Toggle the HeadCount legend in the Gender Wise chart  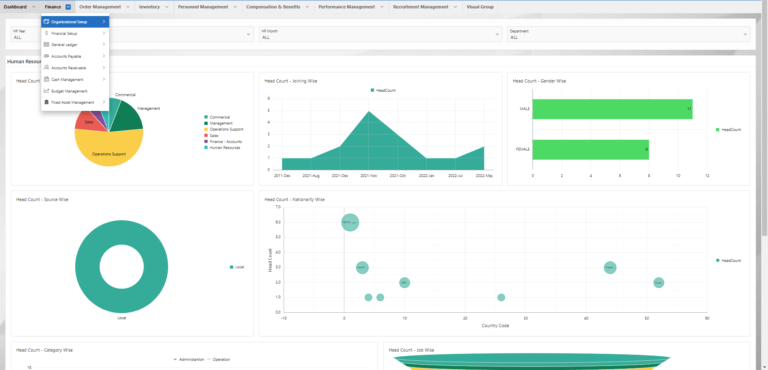(x=729, y=130)
